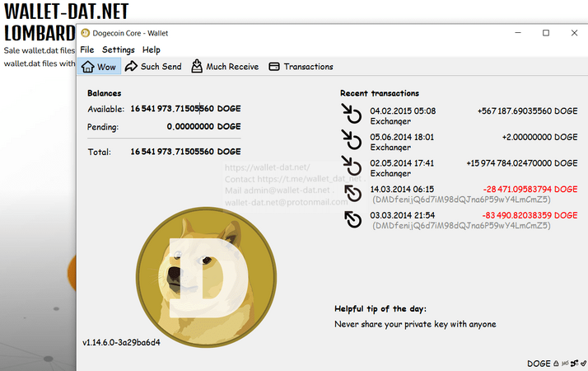Click incoming arrow icon of 02.05.2014 transaction
This screenshot has width=588, height=371.
point(352,166)
